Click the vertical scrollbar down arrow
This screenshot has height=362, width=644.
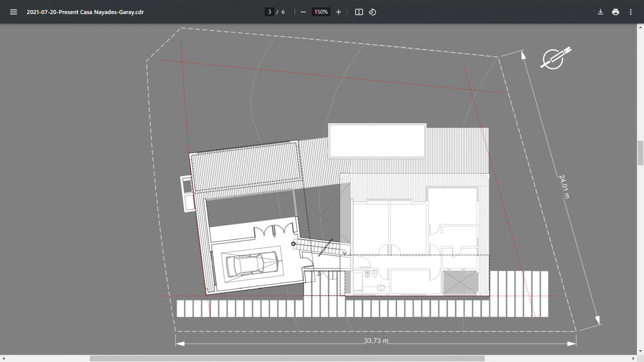pos(640,351)
